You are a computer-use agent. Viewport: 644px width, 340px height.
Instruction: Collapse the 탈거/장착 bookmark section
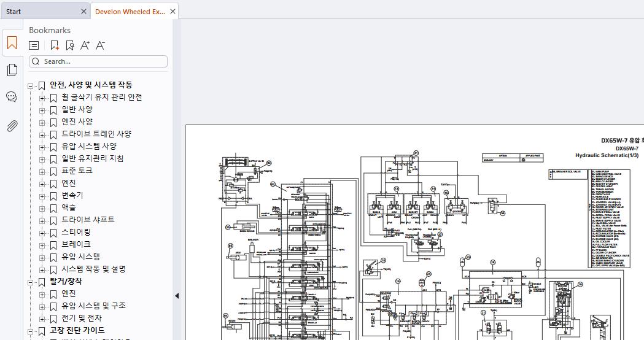[x=31, y=282]
